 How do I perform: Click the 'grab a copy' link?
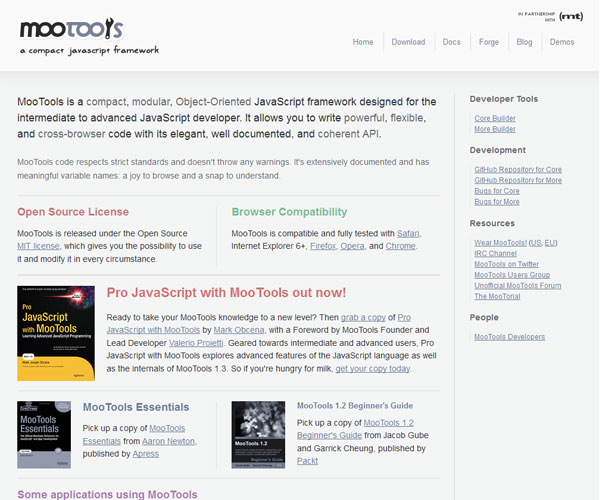(363, 318)
